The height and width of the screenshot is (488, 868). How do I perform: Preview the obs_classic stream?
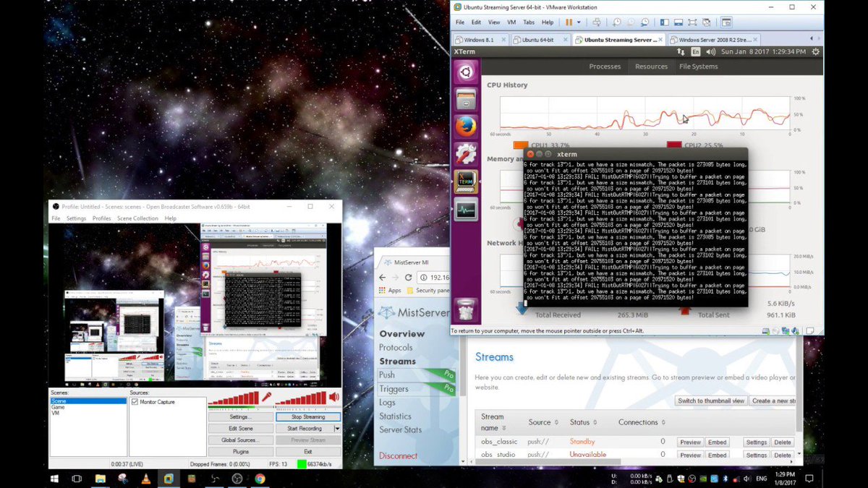pos(690,442)
